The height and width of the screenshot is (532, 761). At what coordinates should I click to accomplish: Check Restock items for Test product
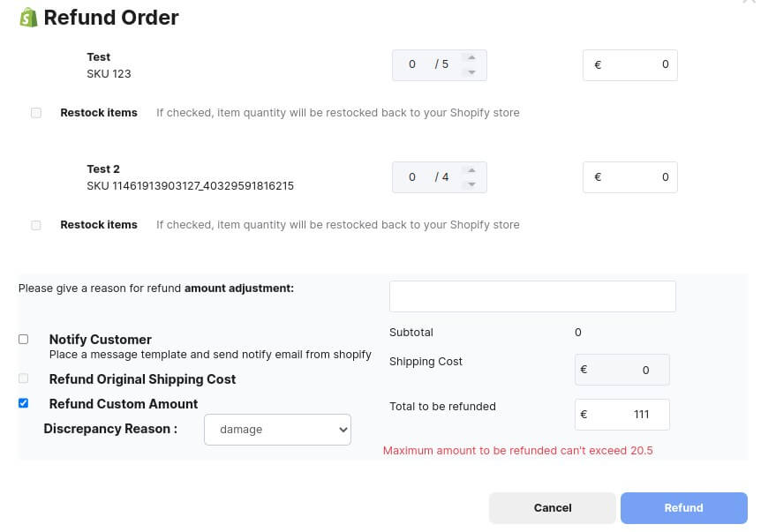[36, 113]
